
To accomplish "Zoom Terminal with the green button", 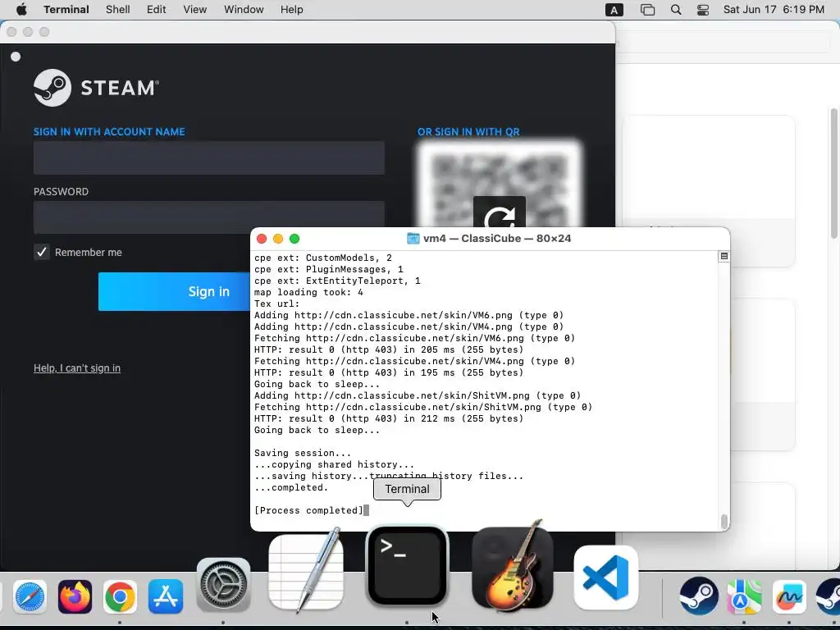I will [294, 239].
